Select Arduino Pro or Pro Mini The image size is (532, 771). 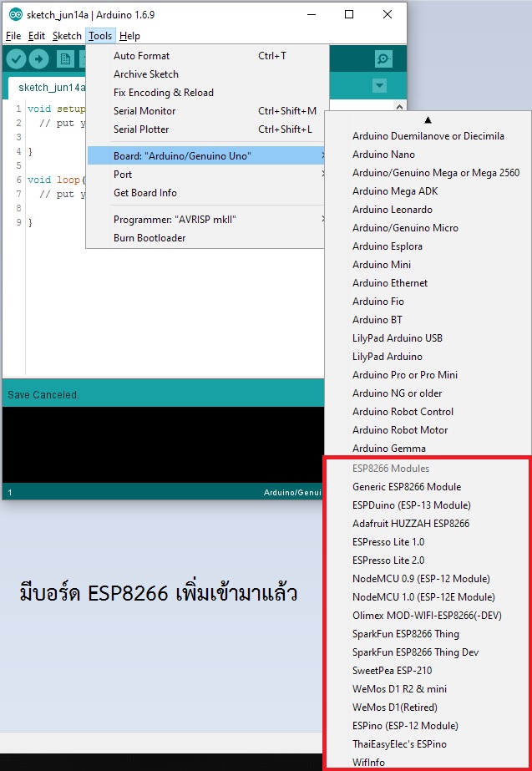[x=428, y=375]
